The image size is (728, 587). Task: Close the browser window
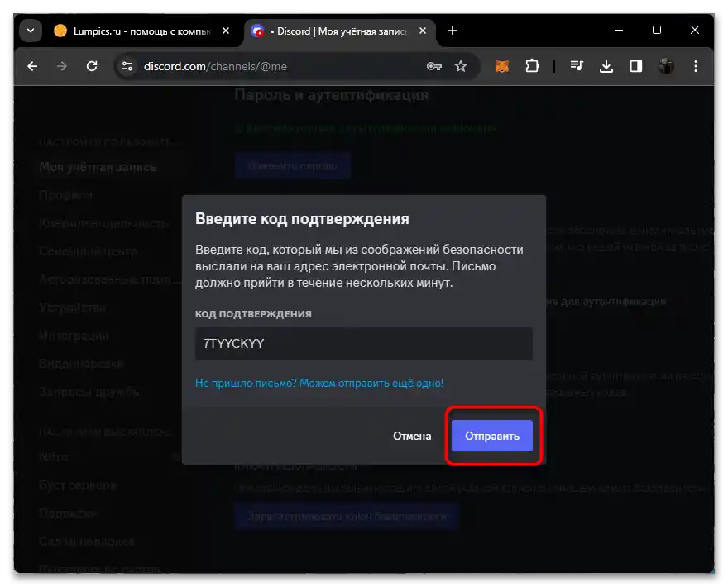(695, 30)
